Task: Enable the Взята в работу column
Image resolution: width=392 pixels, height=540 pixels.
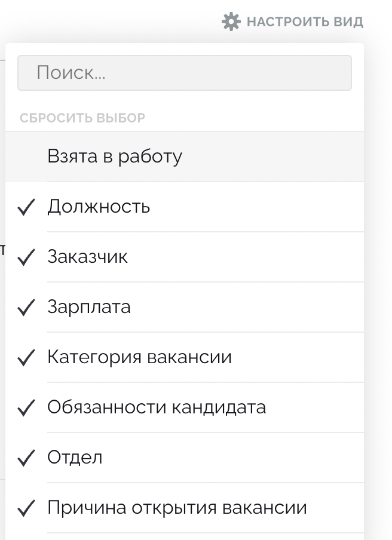Action: coord(185,157)
